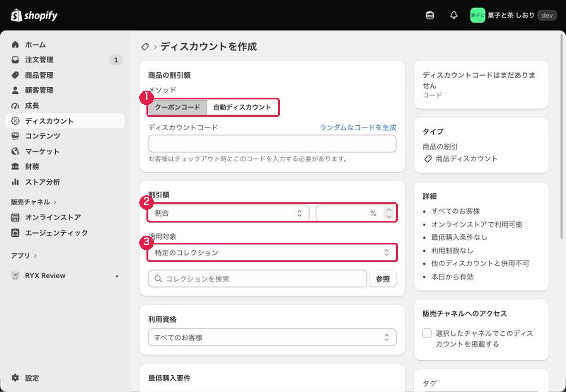Open マーケット in the sidebar
The width and height of the screenshot is (566, 392).
tap(65, 151)
